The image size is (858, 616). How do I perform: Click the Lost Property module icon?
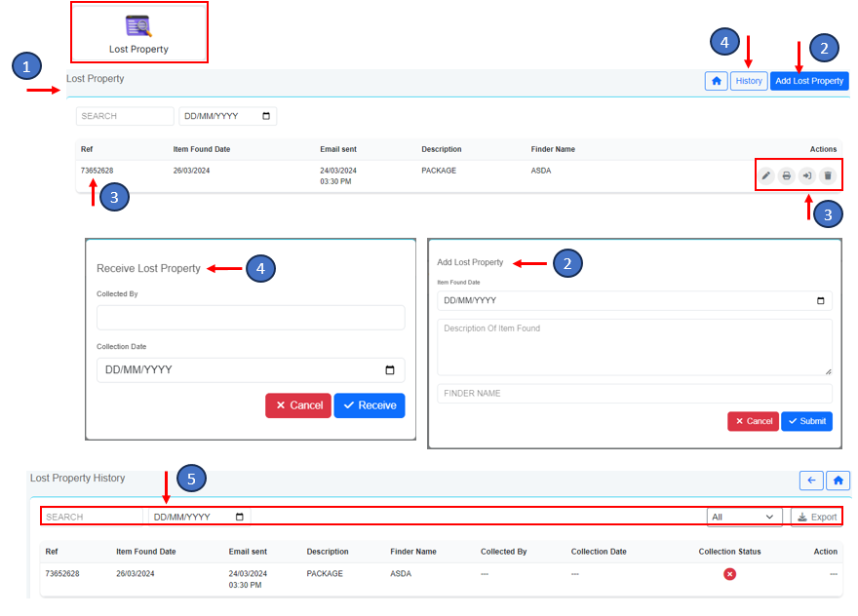(x=137, y=27)
